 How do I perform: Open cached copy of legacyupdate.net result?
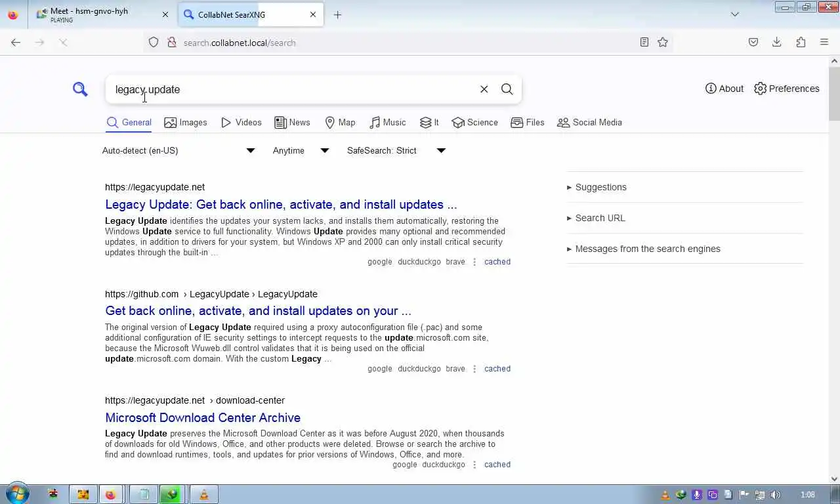497,262
